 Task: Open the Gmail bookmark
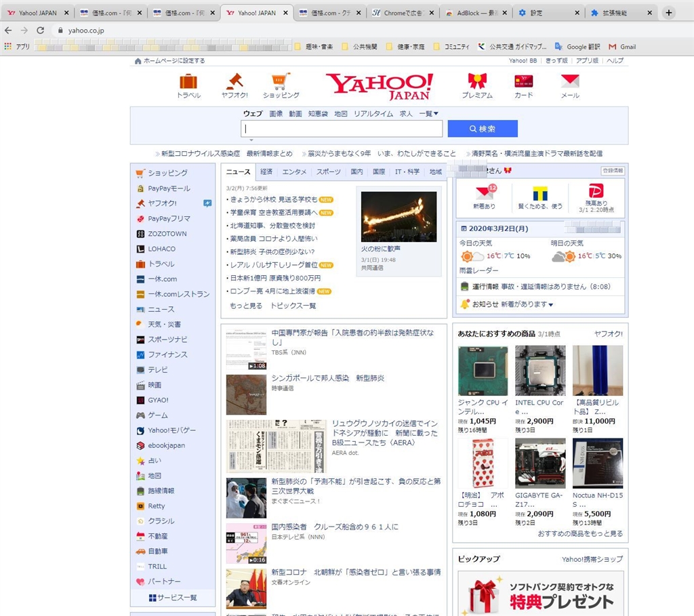(x=622, y=47)
